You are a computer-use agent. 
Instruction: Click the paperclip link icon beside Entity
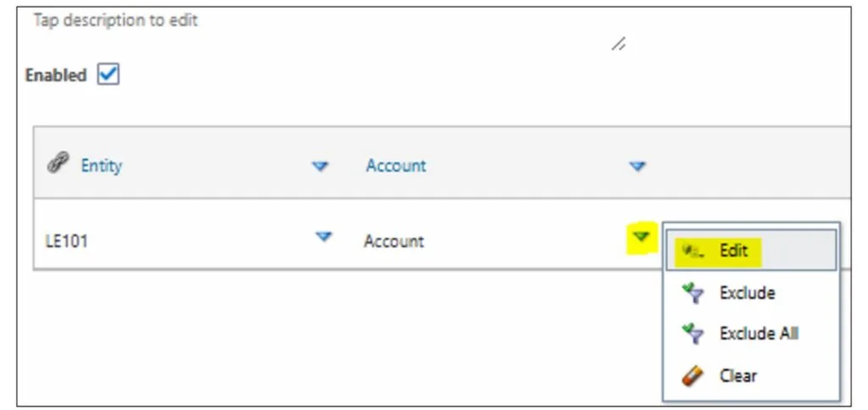point(57,165)
